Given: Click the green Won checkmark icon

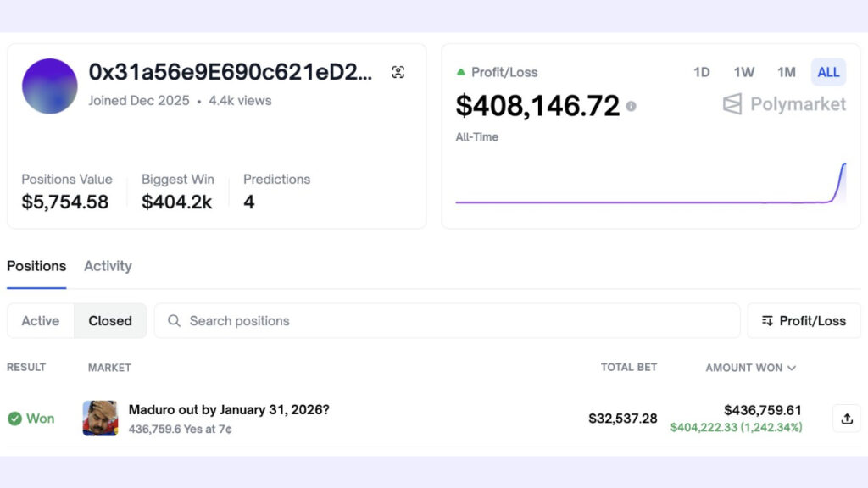Looking at the screenshot, I should tap(14, 419).
